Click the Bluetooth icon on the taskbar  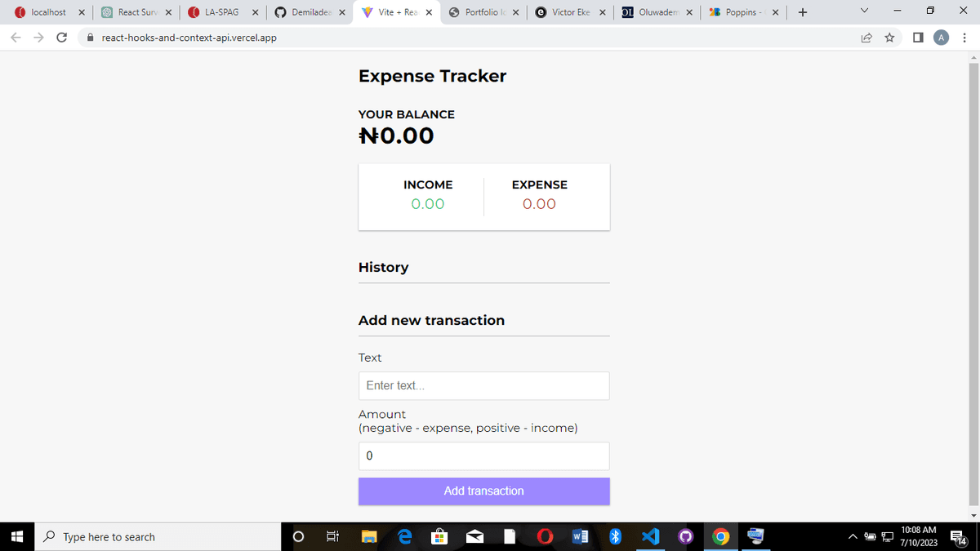pos(615,536)
